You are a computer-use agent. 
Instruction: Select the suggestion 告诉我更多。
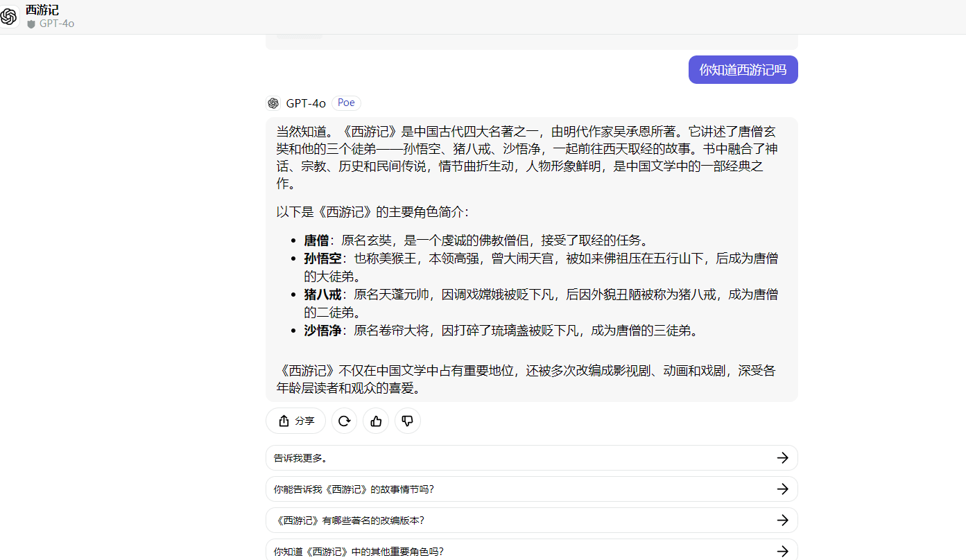click(x=531, y=458)
